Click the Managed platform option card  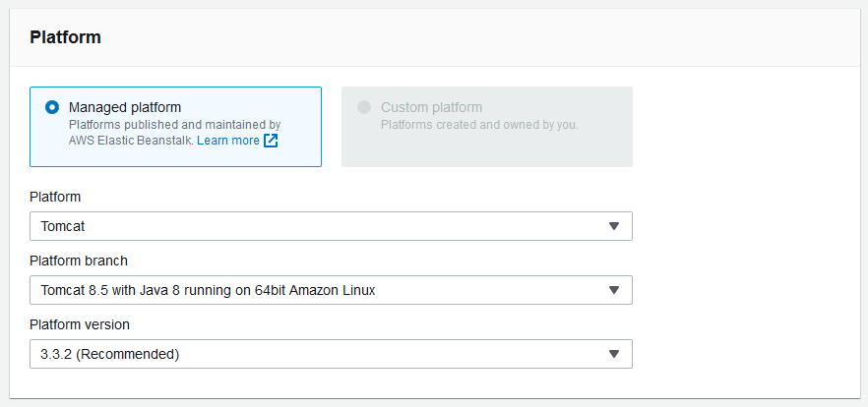point(175,154)
